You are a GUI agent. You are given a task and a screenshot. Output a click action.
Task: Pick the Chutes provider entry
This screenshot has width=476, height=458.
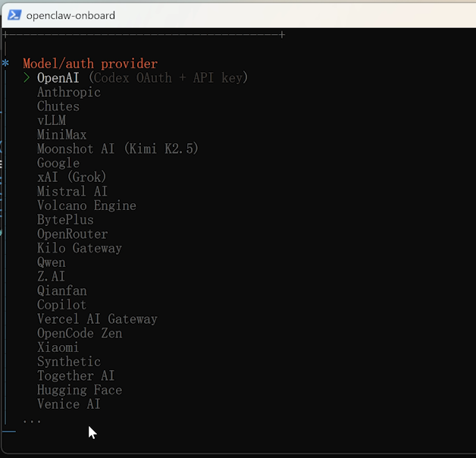click(58, 107)
